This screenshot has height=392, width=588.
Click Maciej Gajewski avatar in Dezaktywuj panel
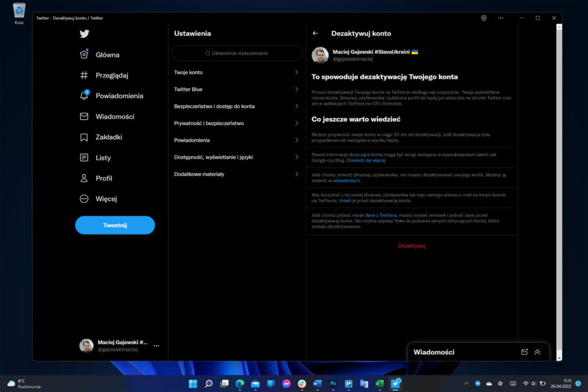point(320,55)
